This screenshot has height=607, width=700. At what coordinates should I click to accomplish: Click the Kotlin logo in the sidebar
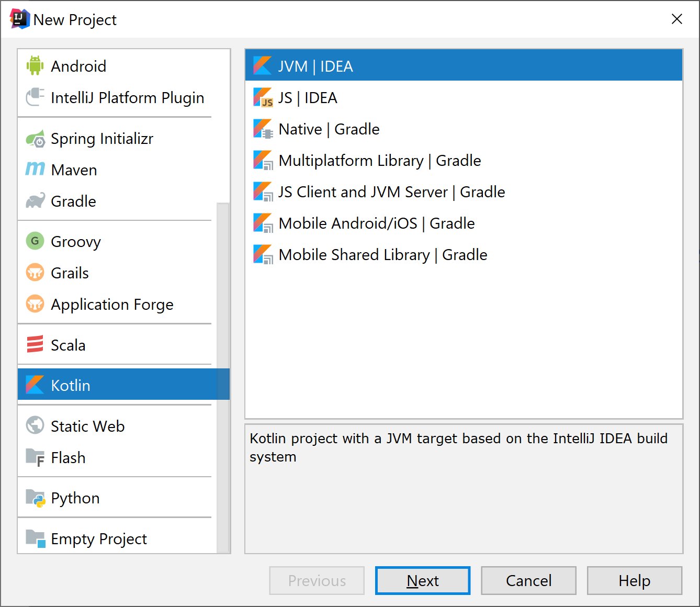(35, 385)
